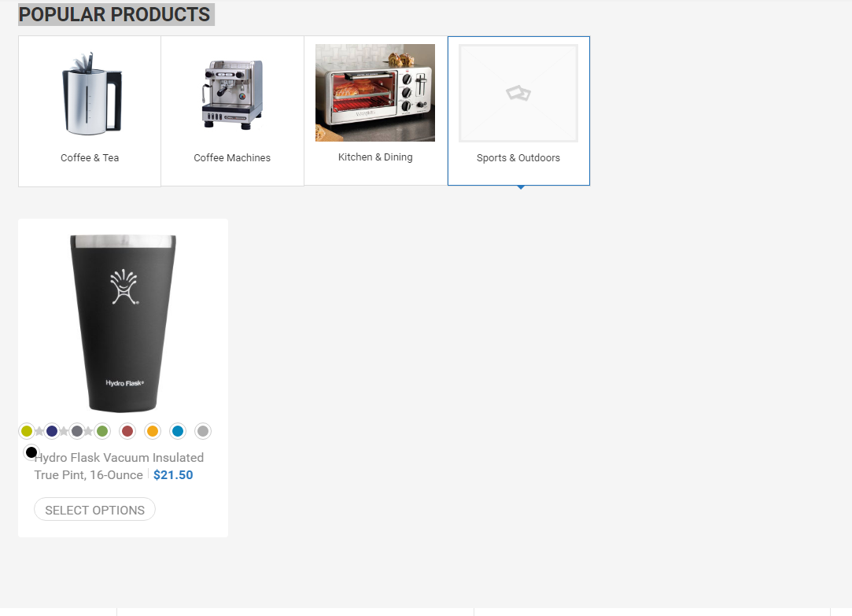Select the Sports & Outdoors tab
The width and height of the screenshot is (852, 616).
[519, 111]
